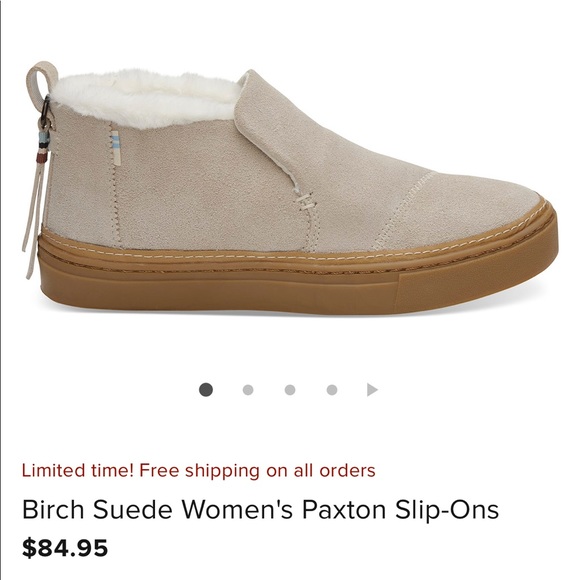This screenshot has height=580, width=580.
Task: Open Birch Suede Women's Paxton Slip-Ons title
Action: click(x=260, y=509)
